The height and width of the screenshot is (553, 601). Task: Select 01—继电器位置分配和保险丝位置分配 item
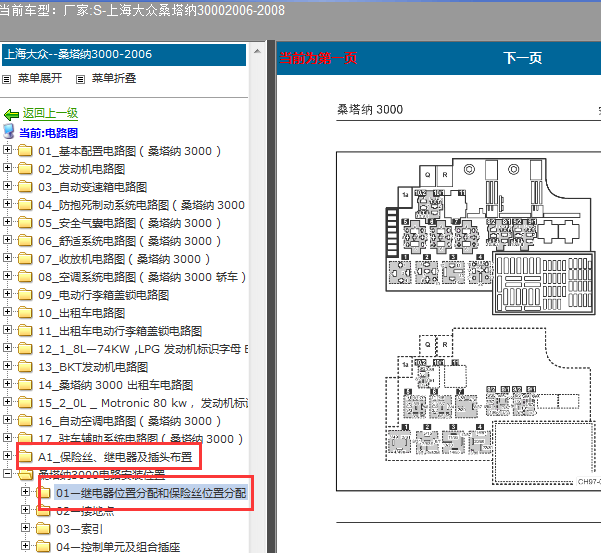[151, 493]
